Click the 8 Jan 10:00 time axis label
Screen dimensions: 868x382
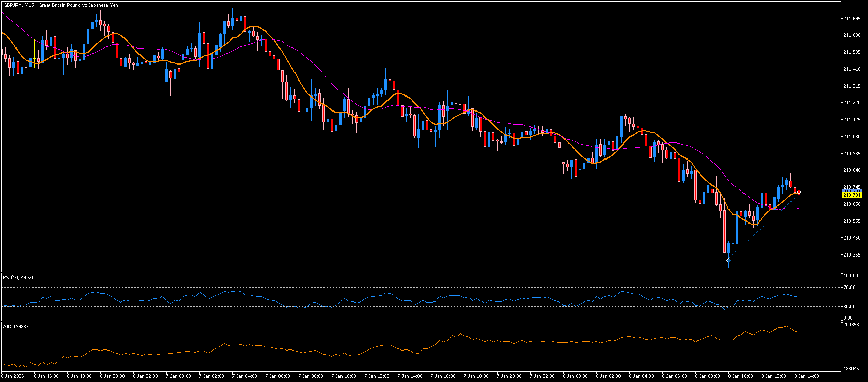(x=740, y=376)
